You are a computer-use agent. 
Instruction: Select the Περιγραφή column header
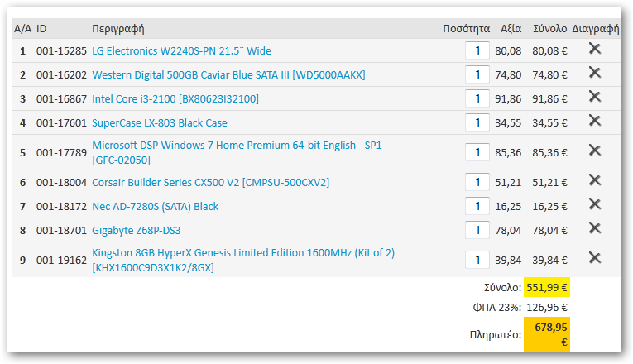[117, 29]
